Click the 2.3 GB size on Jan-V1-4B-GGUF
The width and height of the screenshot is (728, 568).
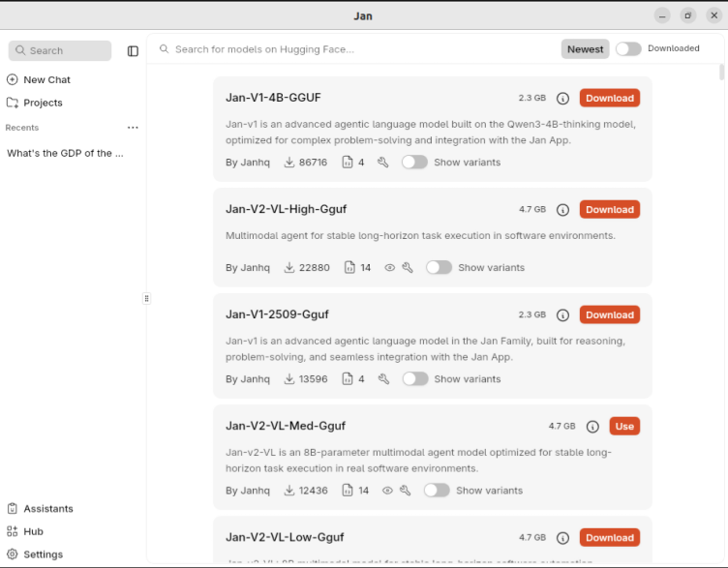(532, 98)
